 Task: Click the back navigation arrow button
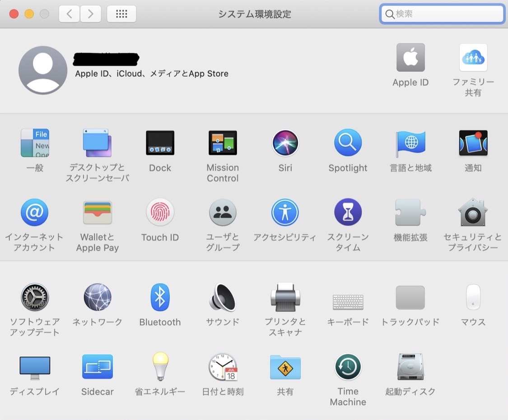(69, 14)
